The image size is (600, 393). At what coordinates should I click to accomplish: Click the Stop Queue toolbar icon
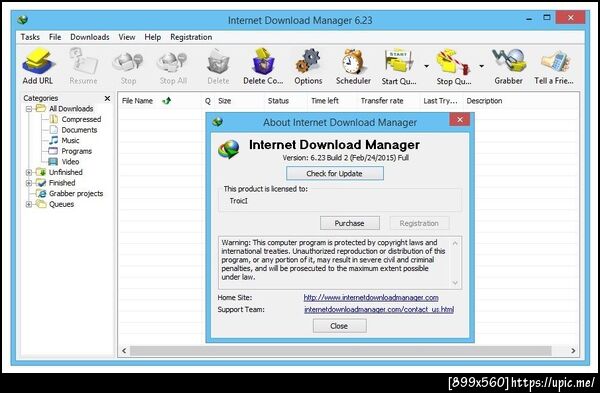pos(454,61)
